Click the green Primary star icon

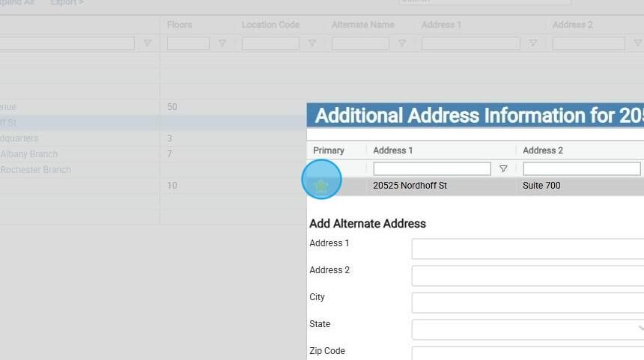[x=321, y=186]
